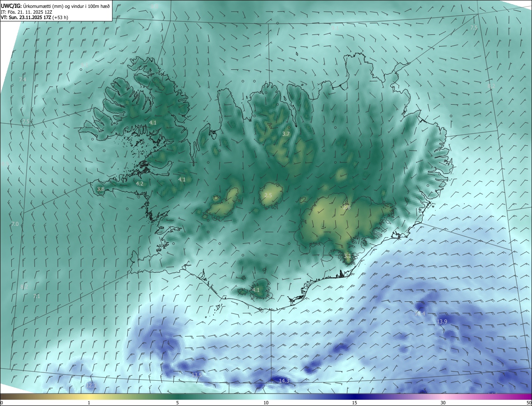Click the 3.8 value label
This screenshot has width=532, height=406.
101,189
